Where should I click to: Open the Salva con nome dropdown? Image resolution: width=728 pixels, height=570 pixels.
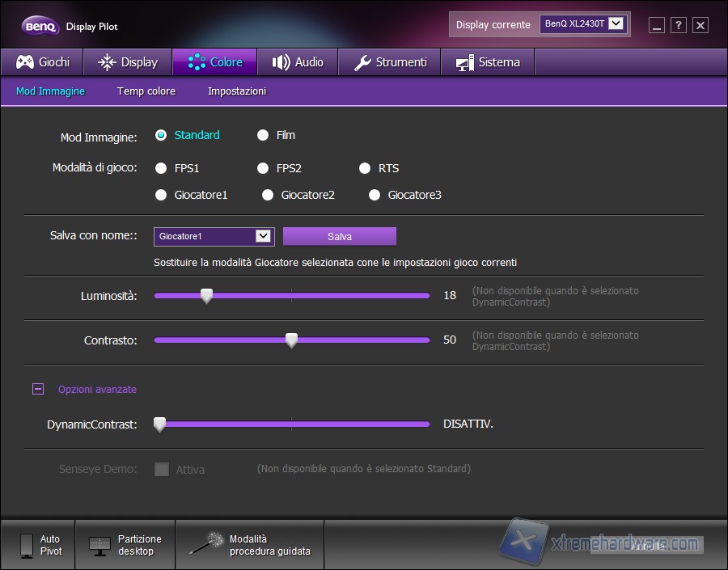pyautogui.click(x=264, y=236)
